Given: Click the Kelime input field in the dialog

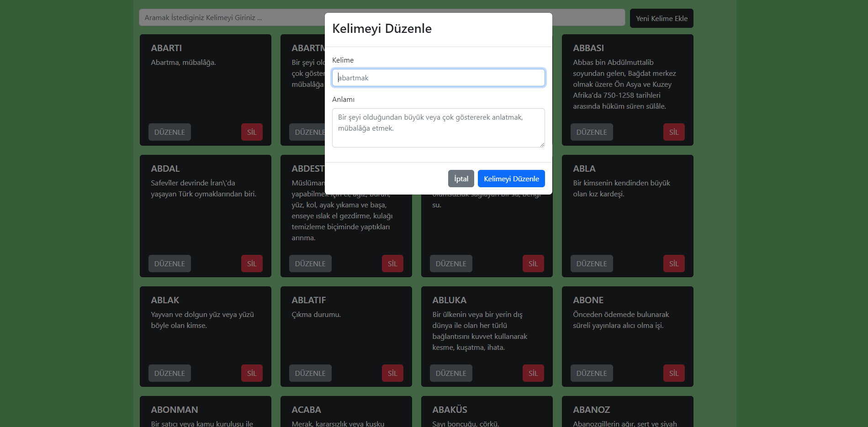Looking at the screenshot, I should 438,78.
